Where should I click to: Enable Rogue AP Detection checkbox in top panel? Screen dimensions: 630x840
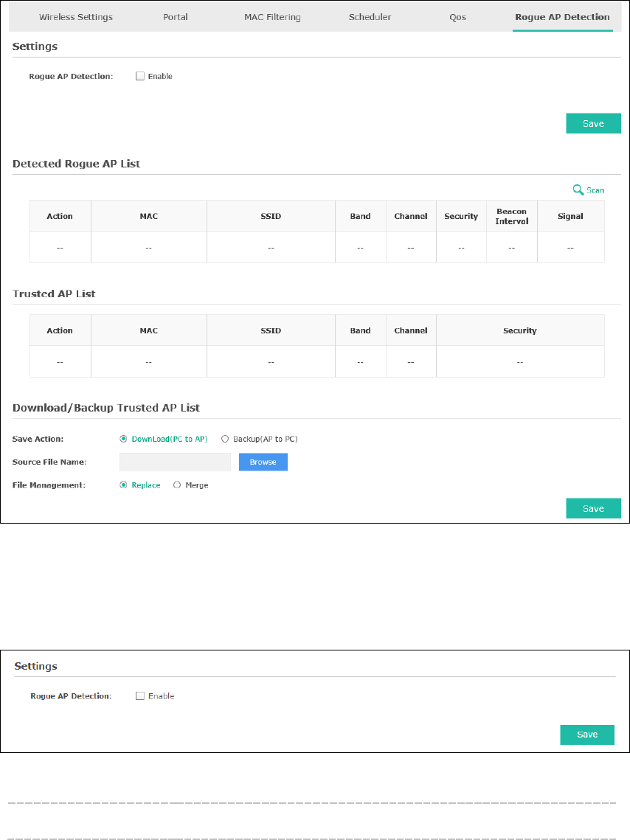coord(140,76)
